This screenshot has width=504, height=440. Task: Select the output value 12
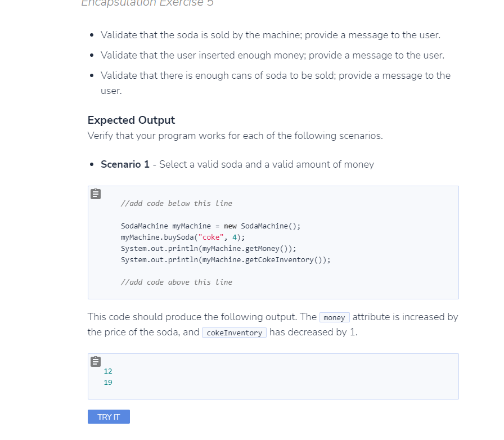click(x=107, y=371)
